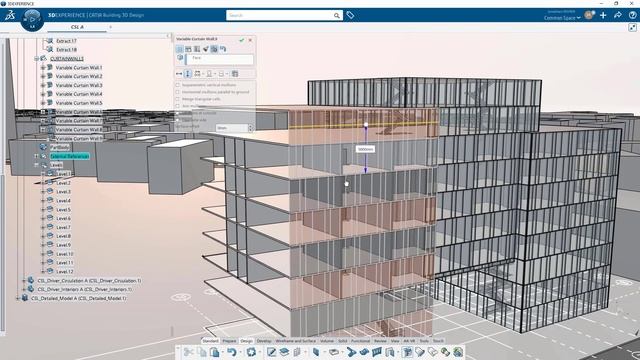This screenshot has width=640, height=360.
Task: Click the Face selection input field
Action: tap(220, 59)
